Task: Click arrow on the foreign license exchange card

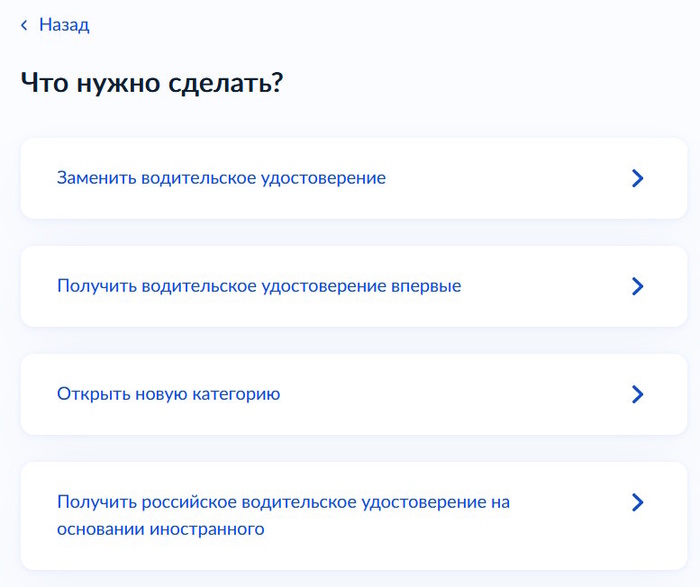Action: pyautogui.click(x=637, y=502)
